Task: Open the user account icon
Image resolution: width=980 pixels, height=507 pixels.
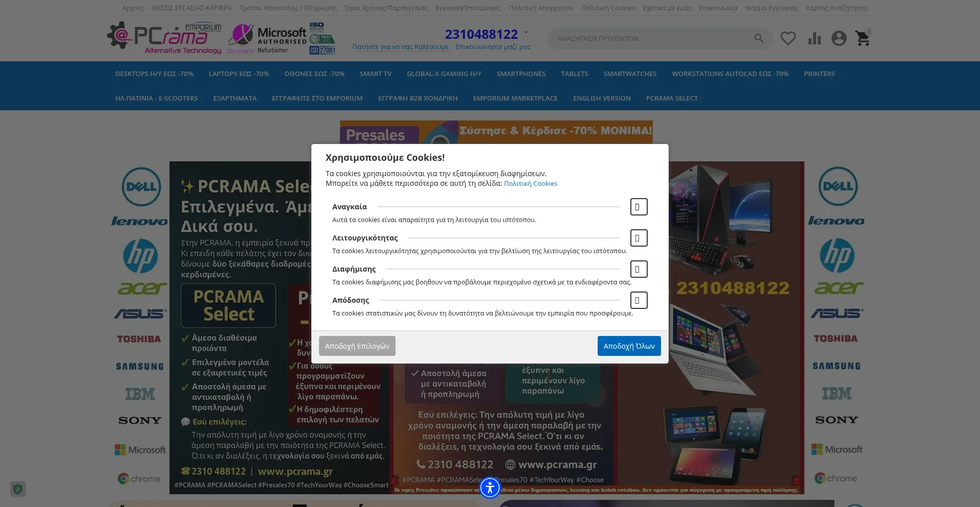Action: (x=839, y=38)
